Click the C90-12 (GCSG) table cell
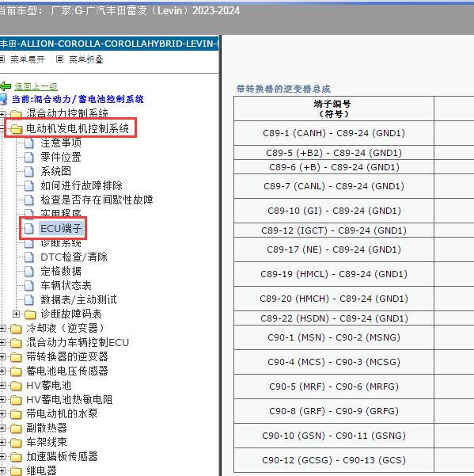The height and width of the screenshot is (476, 474). click(x=334, y=460)
